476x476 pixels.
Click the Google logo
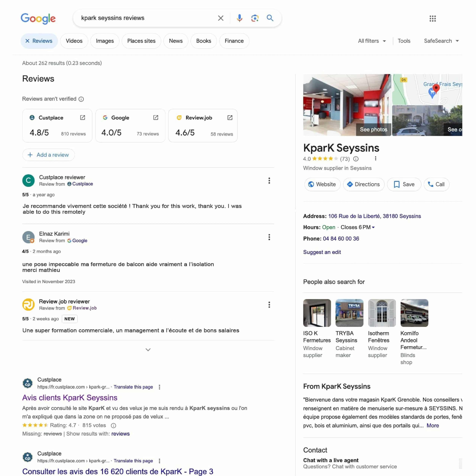[38, 19]
